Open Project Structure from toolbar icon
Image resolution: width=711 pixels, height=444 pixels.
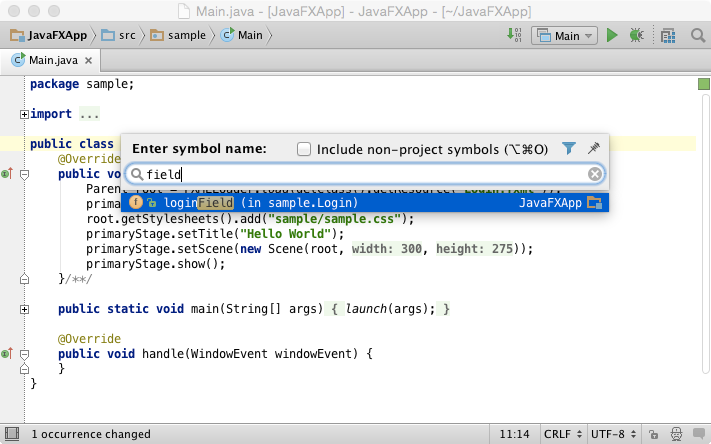(668, 35)
